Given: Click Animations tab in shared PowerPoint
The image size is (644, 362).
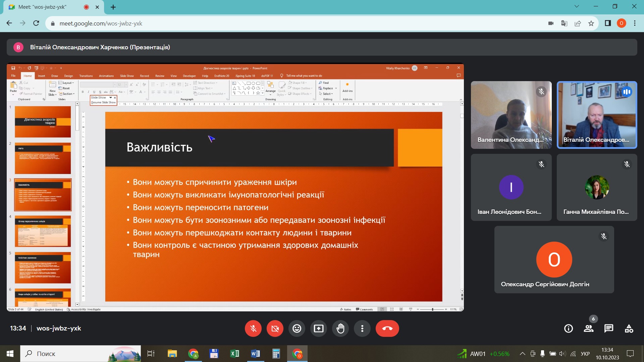Looking at the screenshot, I should (x=106, y=76).
